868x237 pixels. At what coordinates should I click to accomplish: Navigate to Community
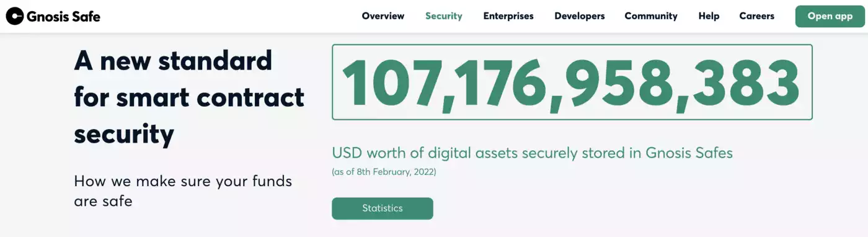[x=651, y=16]
